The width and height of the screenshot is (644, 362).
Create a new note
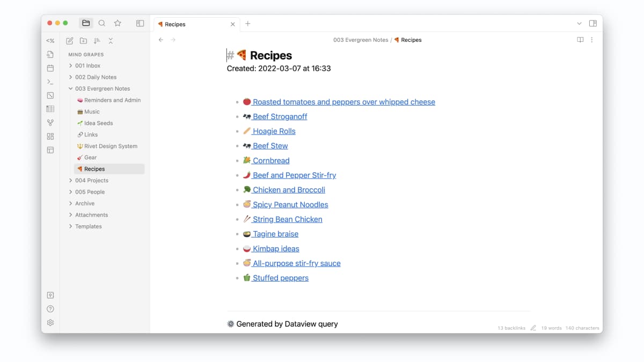coord(69,40)
